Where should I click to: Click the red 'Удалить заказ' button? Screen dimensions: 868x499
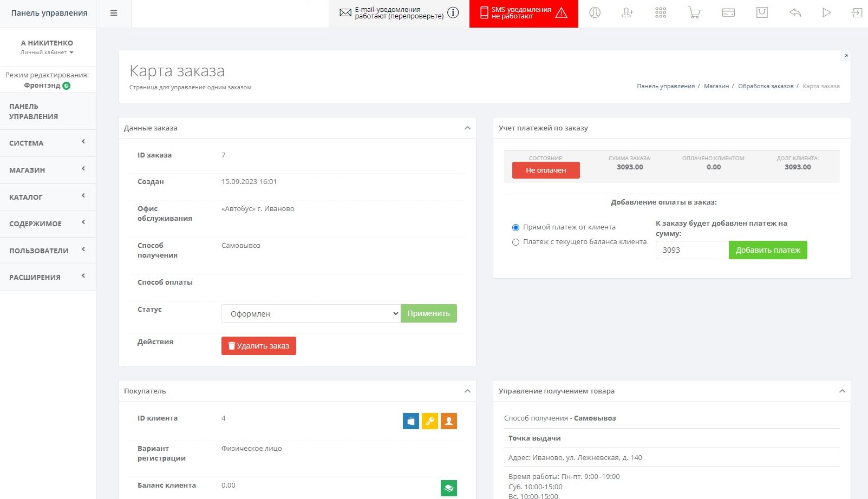click(259, 346)
